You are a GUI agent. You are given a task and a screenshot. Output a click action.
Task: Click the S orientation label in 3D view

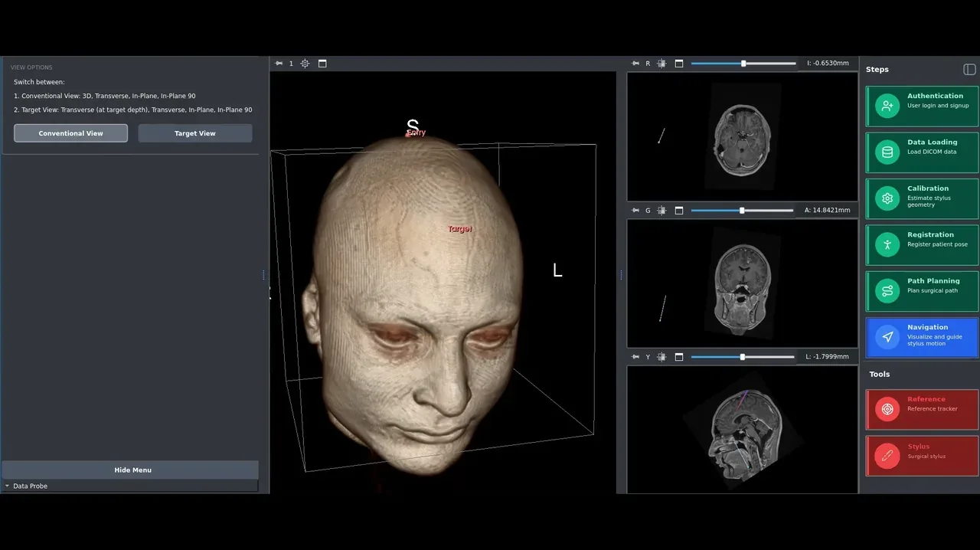[413, 126]
